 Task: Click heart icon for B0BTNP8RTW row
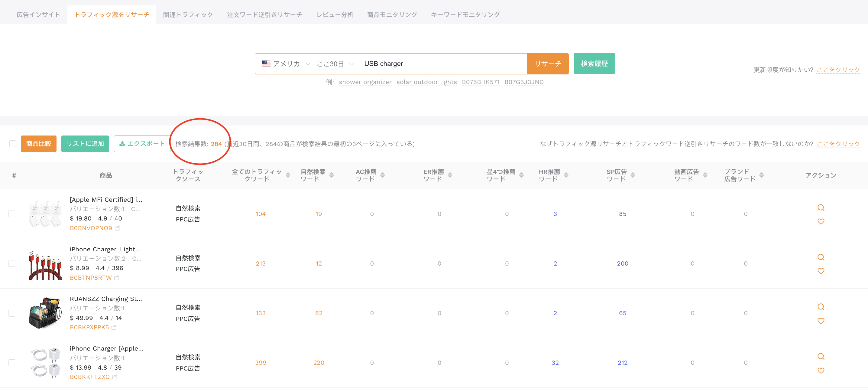pos(821,271)
